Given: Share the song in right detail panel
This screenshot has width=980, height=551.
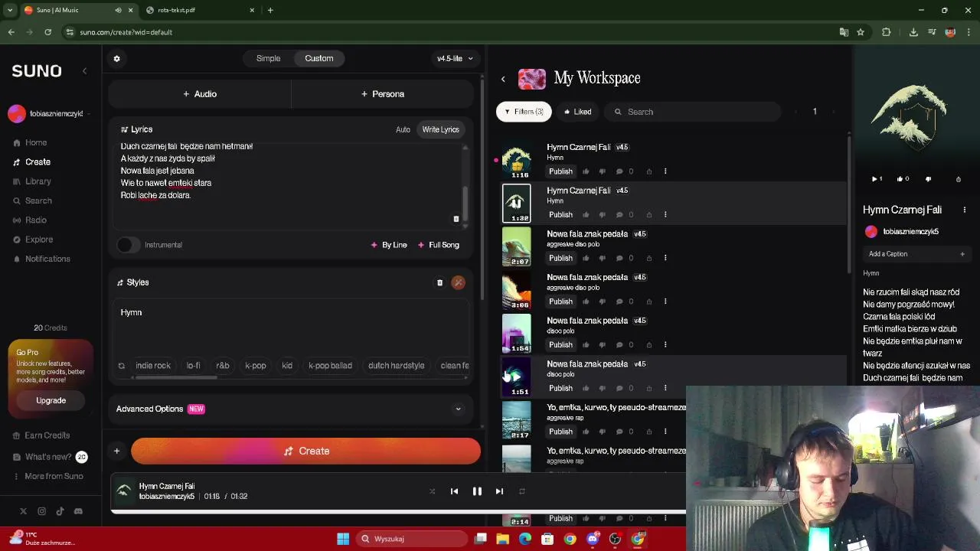Looking at the screenshot, I should (x=959, y=179).
